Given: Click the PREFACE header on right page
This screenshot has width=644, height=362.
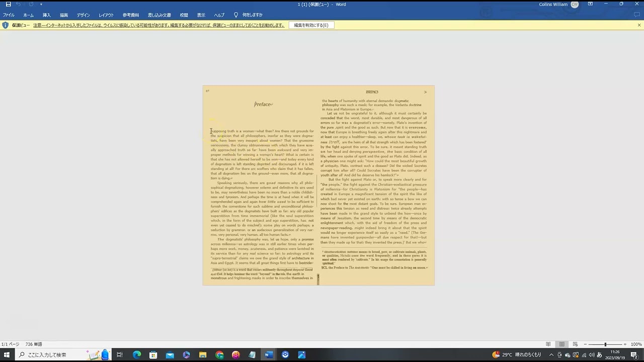Looking at the screenshot, I should (372, 92).
